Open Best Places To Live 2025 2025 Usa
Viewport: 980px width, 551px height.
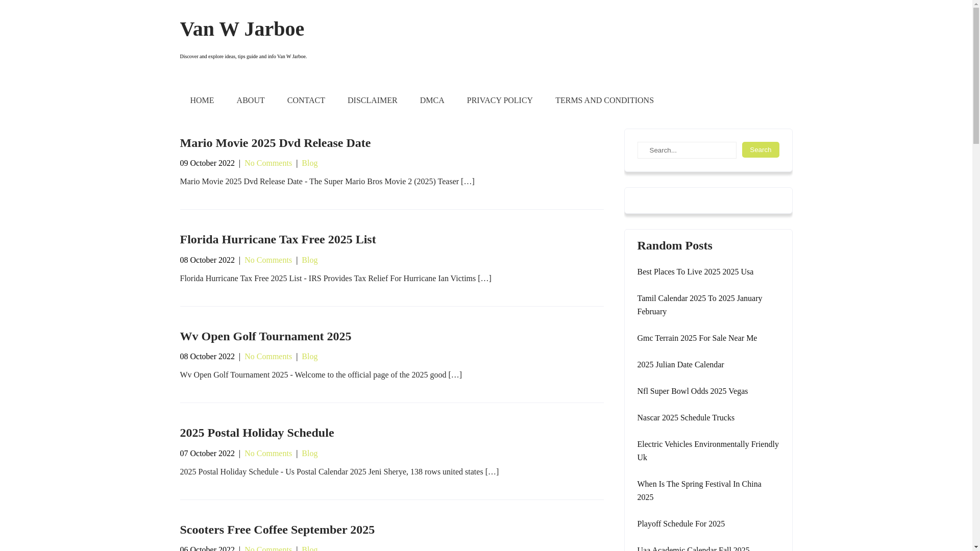(695, 272)
